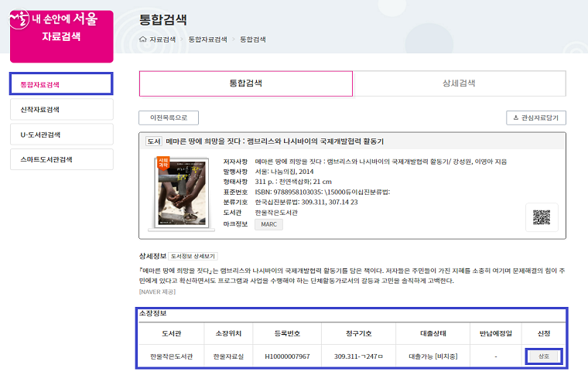Click the 반납예정일 column header

coord(496,333)
